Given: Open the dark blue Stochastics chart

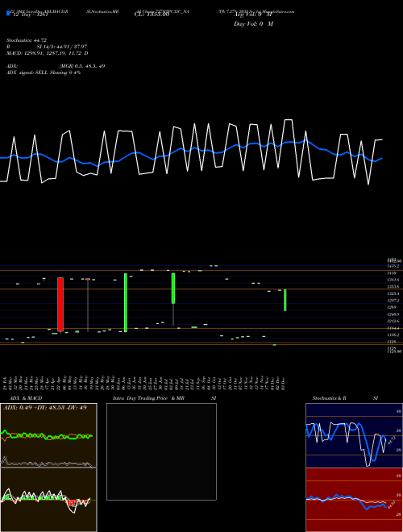Looking at the screenshot, I should (354, 435).
